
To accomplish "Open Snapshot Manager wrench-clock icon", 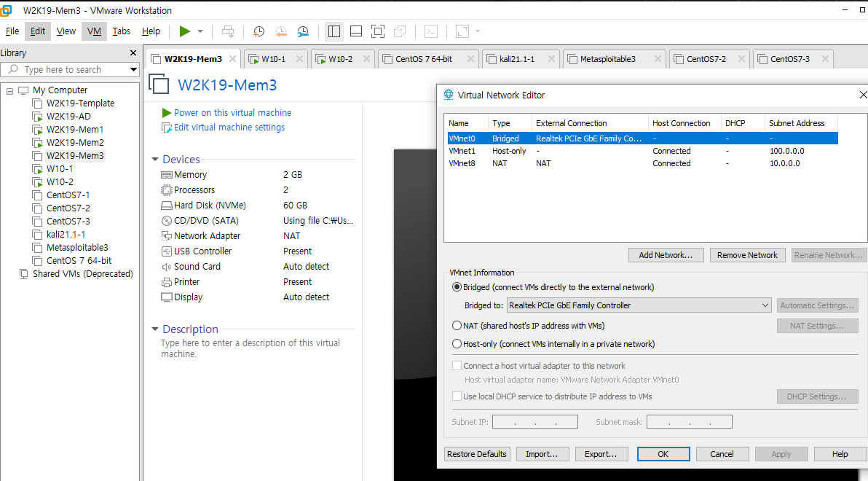I will [304, 31].
